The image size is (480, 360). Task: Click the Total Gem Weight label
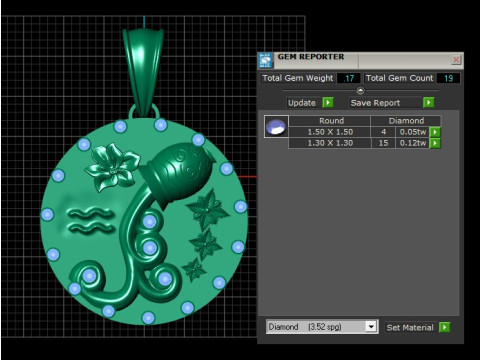298,78
